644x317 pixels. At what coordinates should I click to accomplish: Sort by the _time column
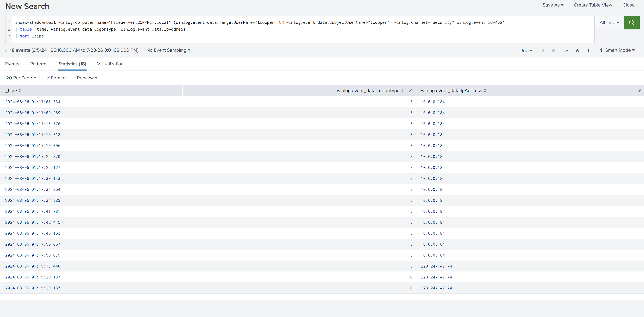point(13,91)
